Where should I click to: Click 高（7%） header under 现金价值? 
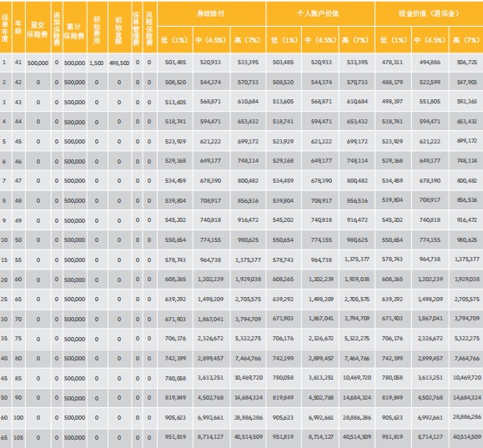pos(466,40)
